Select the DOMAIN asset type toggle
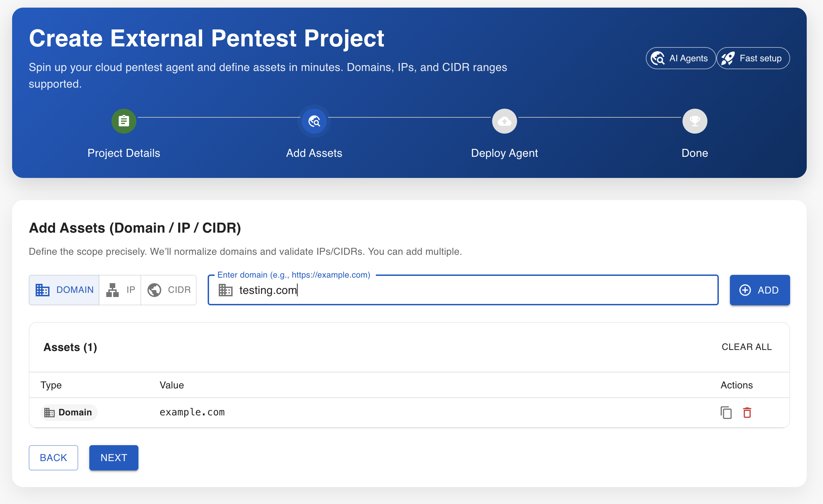The width and height of the screenshot is (823, 504). coord(64,290)
